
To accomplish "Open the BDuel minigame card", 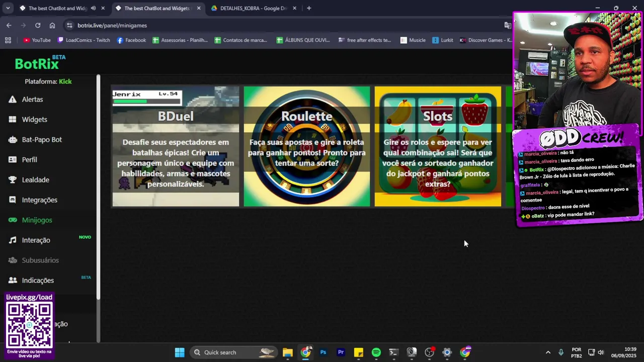I will click(176, 146).
